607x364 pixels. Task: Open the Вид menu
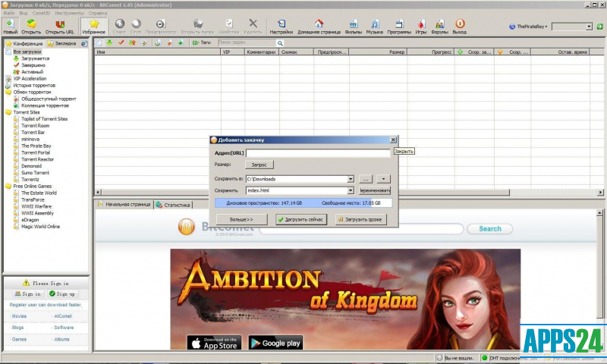point(24,13)
